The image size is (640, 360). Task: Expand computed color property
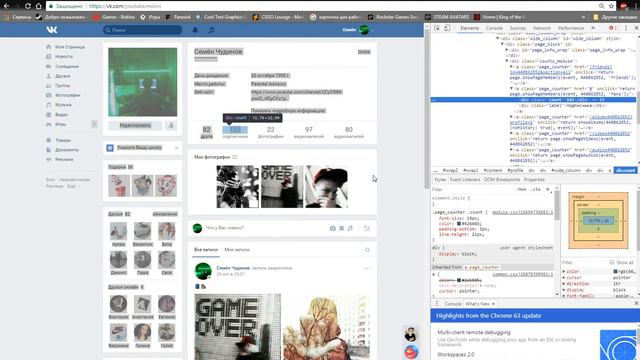[x=564, y=271]
